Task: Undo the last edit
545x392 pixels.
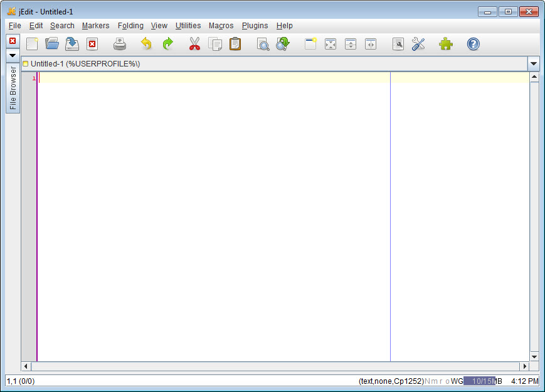Action: tap(146, 44)
